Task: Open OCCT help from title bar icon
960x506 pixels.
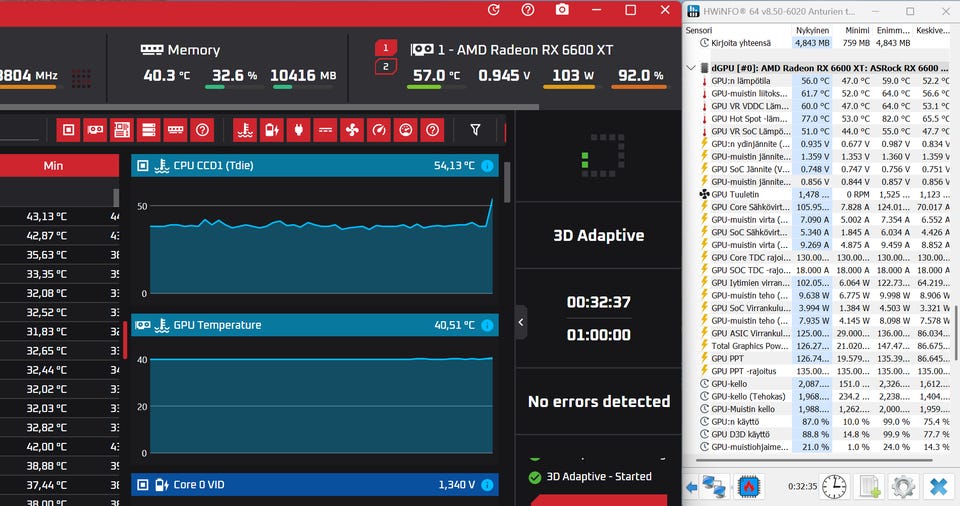Action: tap(528, 10)
